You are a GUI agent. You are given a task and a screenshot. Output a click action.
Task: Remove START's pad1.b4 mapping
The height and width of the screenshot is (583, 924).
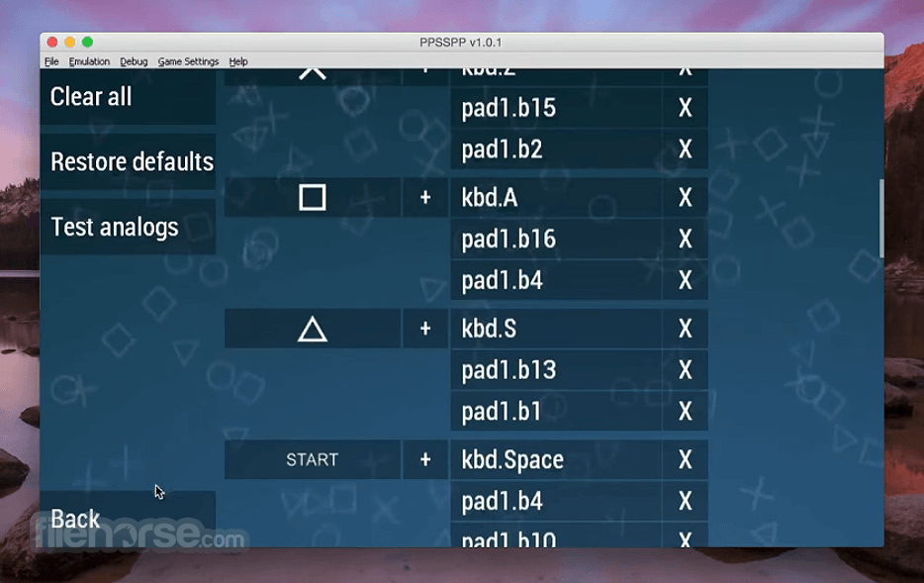coord(685,501)
